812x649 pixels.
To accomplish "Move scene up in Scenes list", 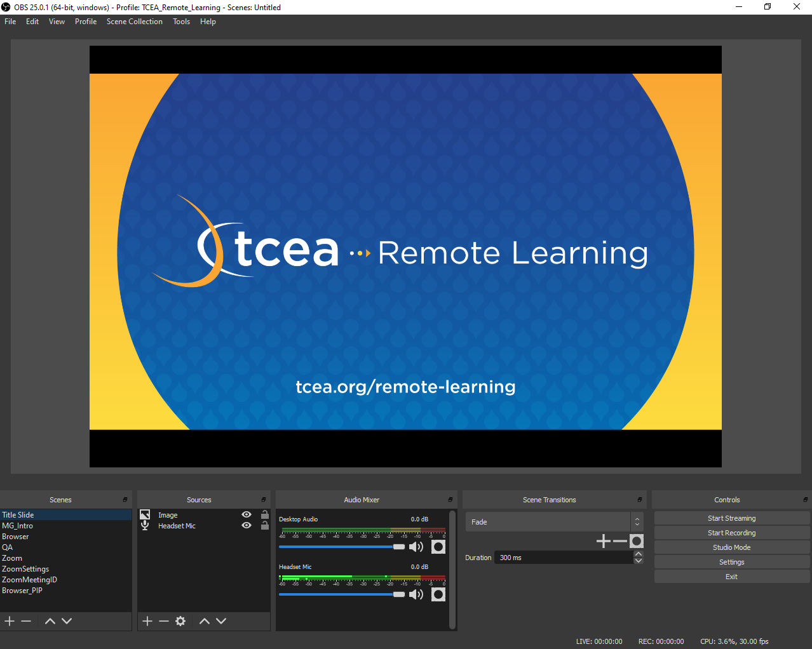I will click(x=50, y=621).
